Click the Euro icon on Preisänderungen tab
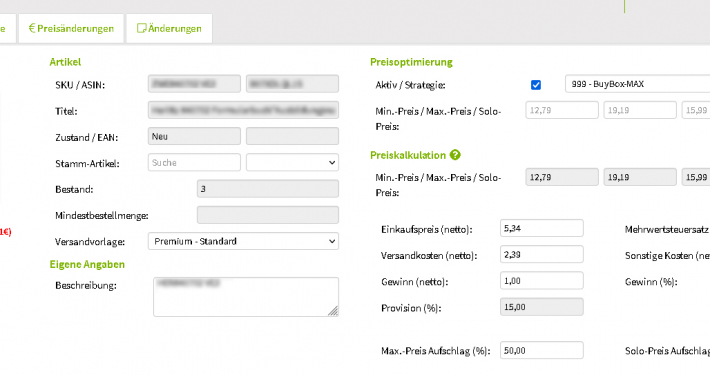710x375 pixels. [32, 28]
